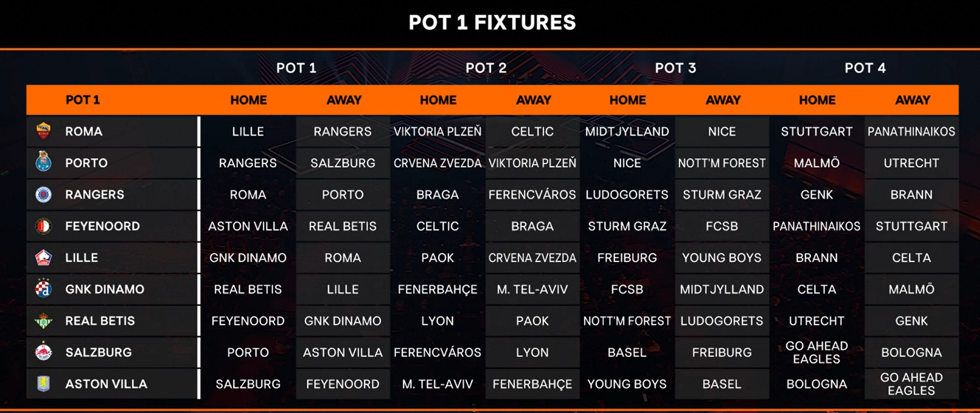Select the POT 4 column group heading
Screen dimensions: 980x413
(x=865, y=68)
